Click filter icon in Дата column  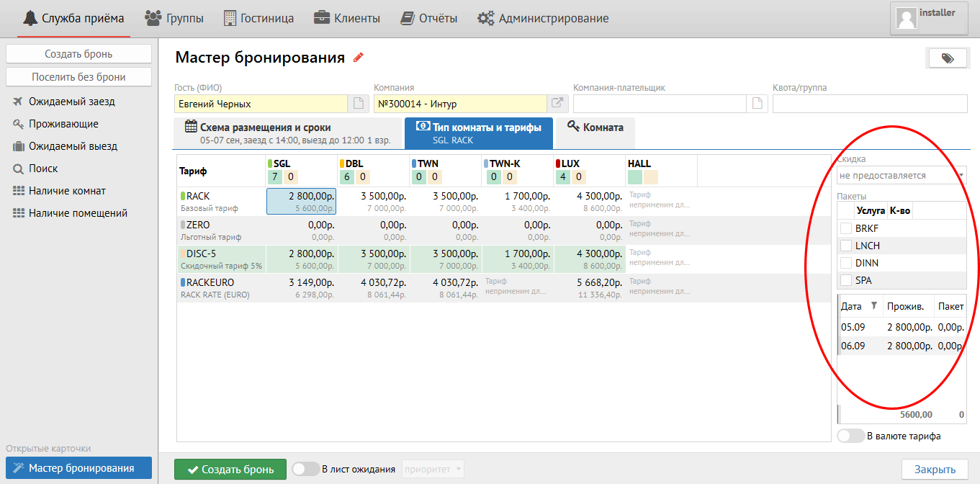pos(874,306)
